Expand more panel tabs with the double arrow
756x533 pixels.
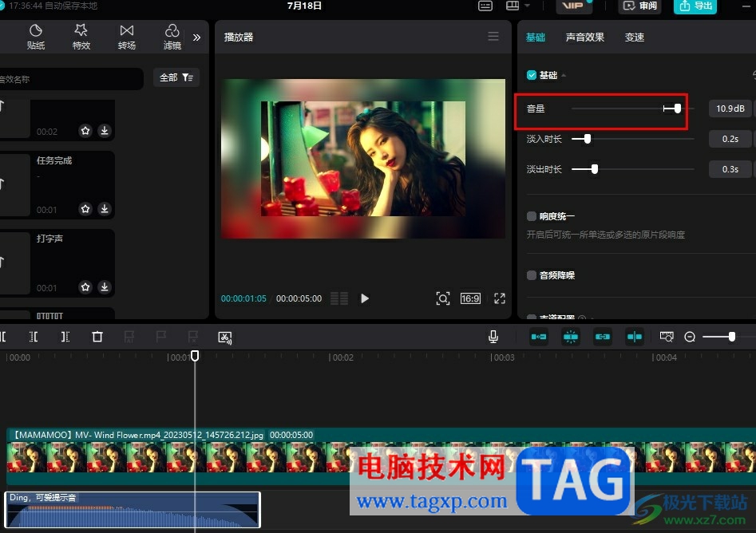tap(196, 38)
